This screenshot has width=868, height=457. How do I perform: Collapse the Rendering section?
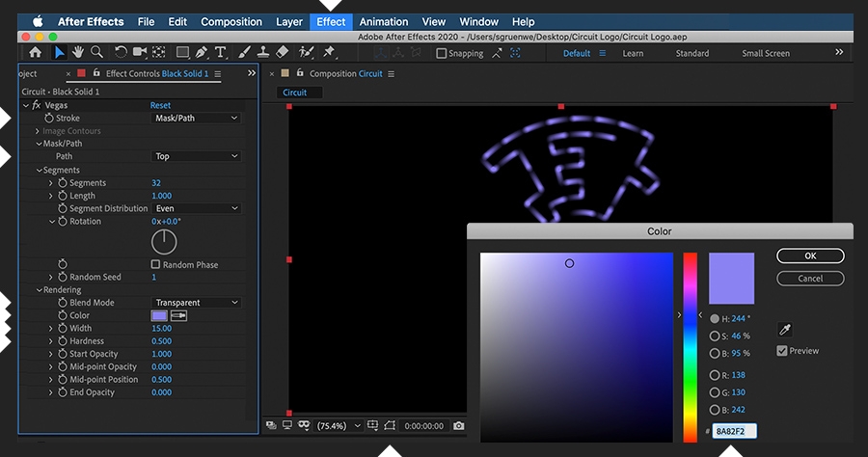(40, 290)
